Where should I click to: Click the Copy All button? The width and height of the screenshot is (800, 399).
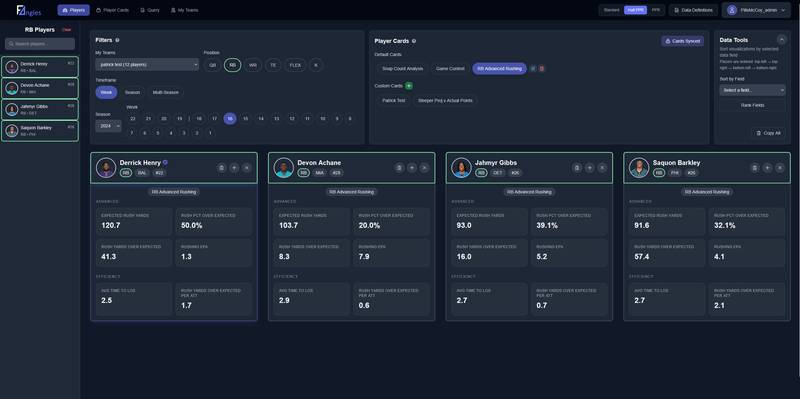768,133
